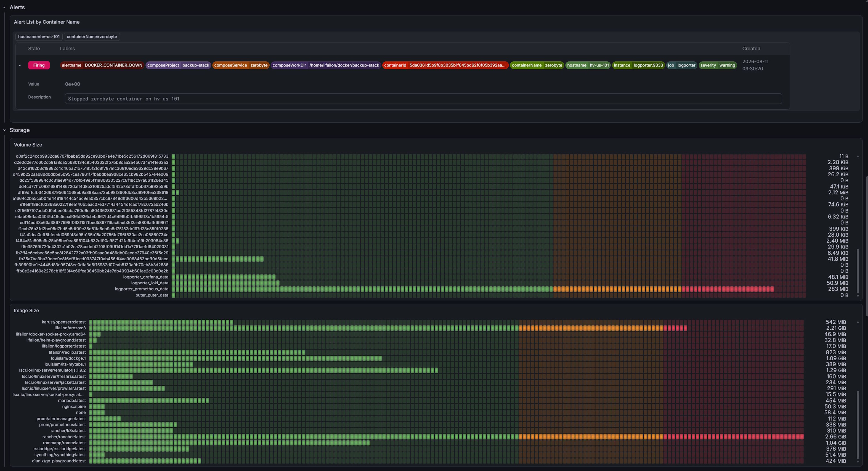Click the logporter_grafana_data volume label
868x471 pixels.
coord(145,277)
